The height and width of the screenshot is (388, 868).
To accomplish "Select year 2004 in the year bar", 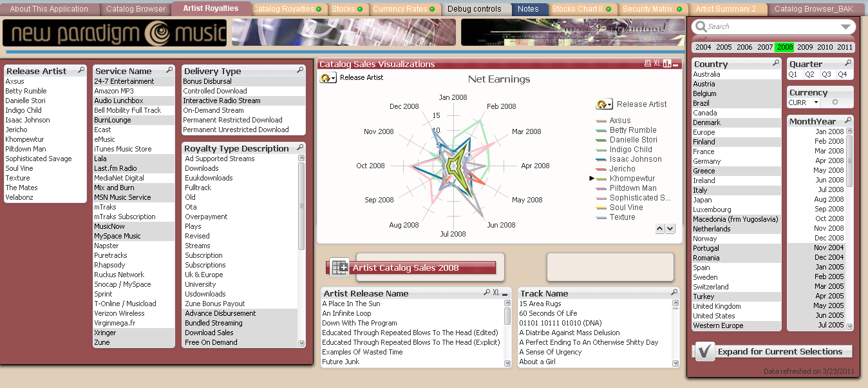I will (703, 47).
